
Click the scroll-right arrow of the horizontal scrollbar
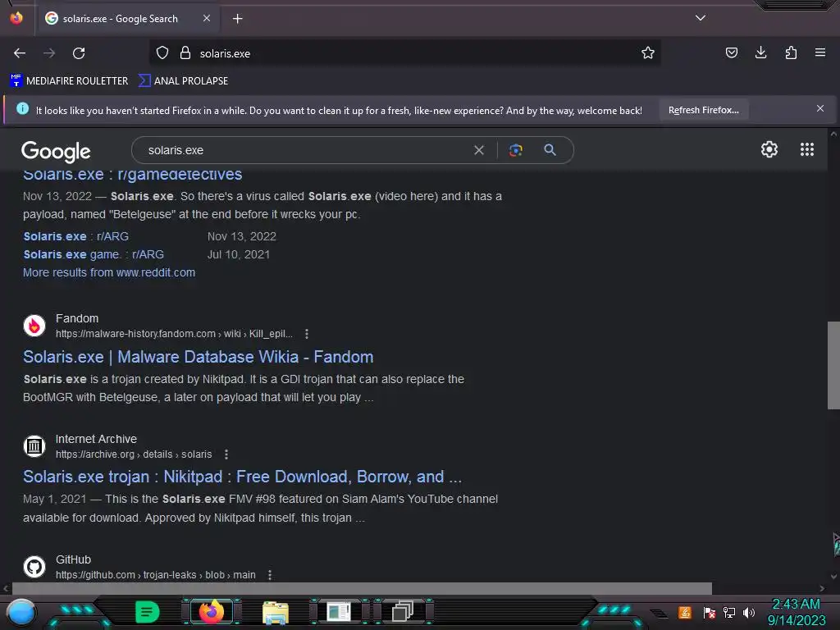tap(822, 588)
